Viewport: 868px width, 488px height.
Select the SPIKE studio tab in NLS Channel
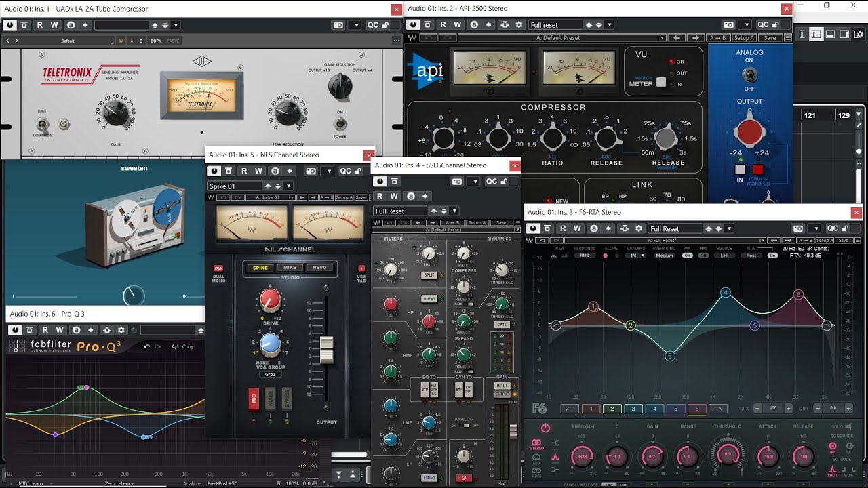coord(260,268)
